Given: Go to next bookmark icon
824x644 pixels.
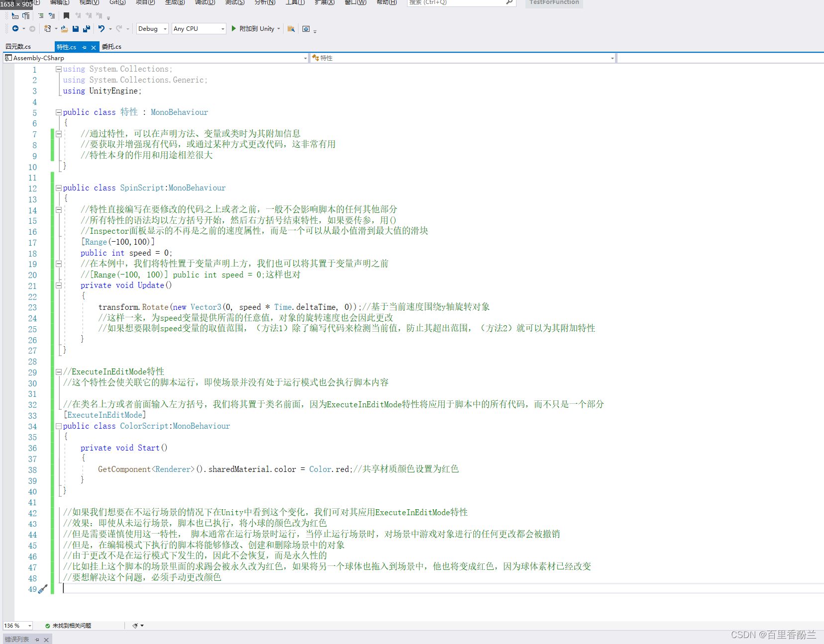Looking at the screenshot, I should 89,16.
